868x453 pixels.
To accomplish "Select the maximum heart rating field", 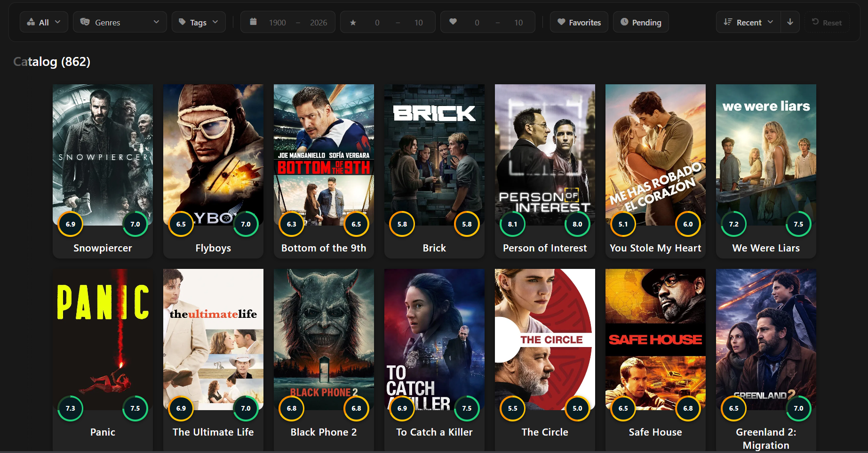I will click(518, 23).
